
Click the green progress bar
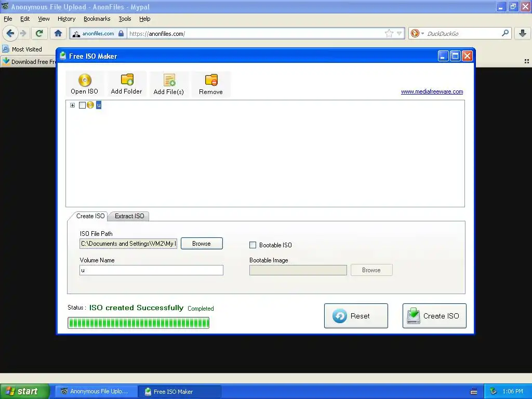pos(138,323)
